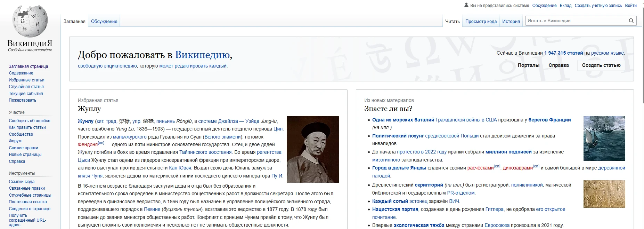The width and height of the screenshot is (644, 229).
Task: Open the История tab
Action: pos(511,21)
